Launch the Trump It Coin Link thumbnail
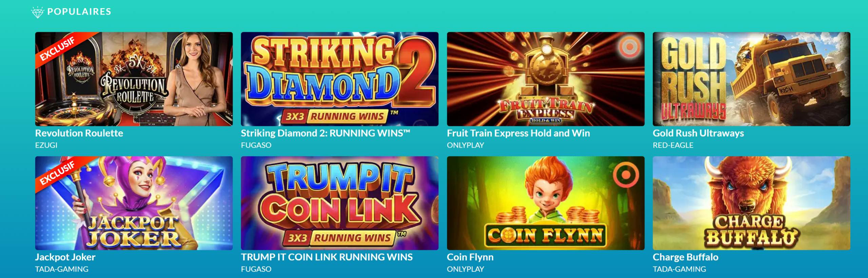 tap(340, 203)
